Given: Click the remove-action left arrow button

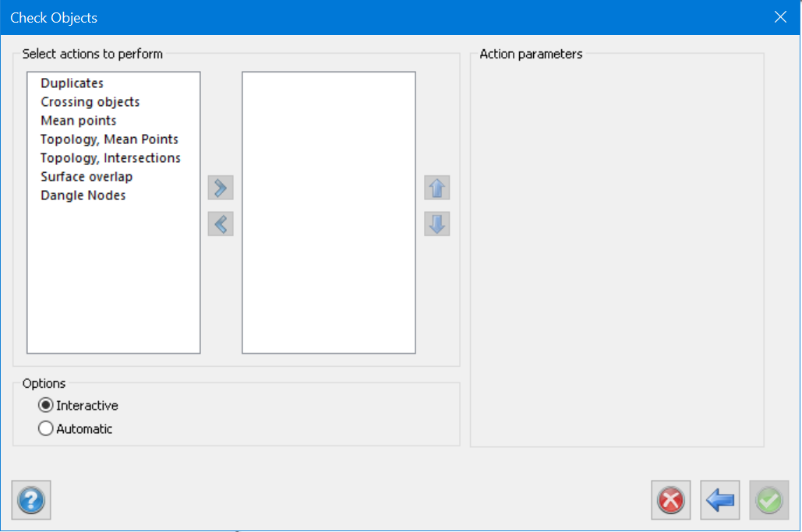Looking at the screenshot, I should 221,224.
